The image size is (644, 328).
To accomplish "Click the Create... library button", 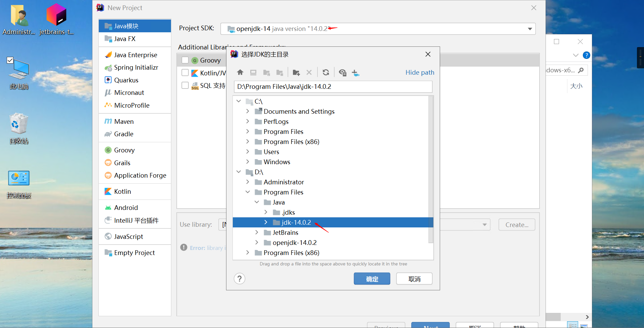I will pos(517,225).
